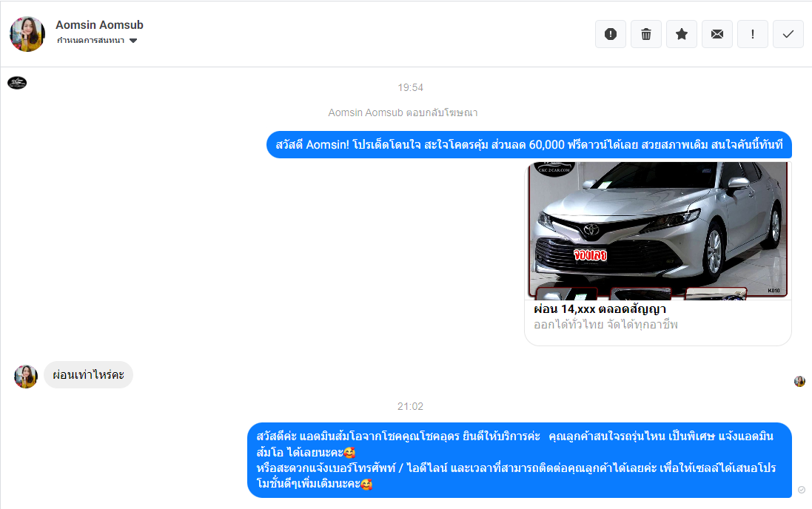Flag conversation with exclamation mark icon
The image size is (812, 509).
point(753,34)
